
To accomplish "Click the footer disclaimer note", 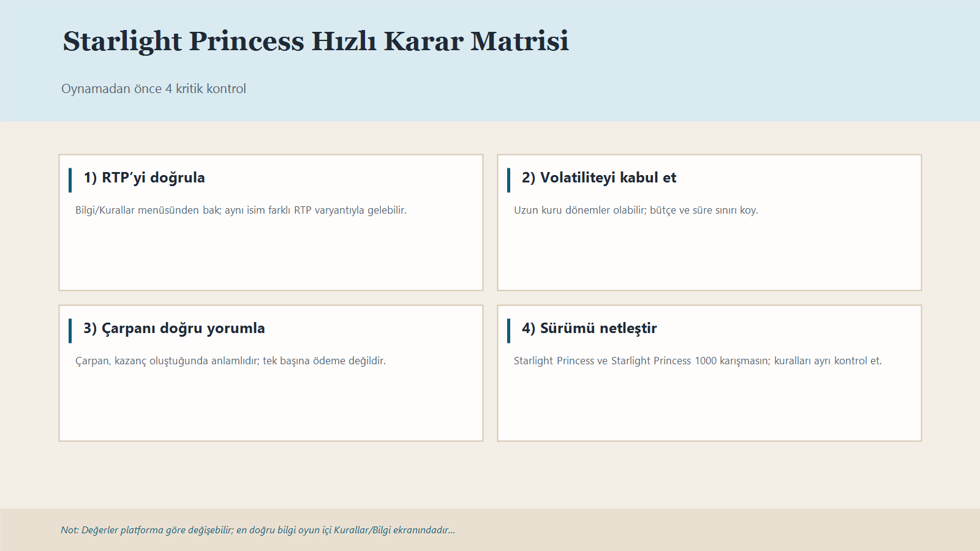I will tap(257, 530).
